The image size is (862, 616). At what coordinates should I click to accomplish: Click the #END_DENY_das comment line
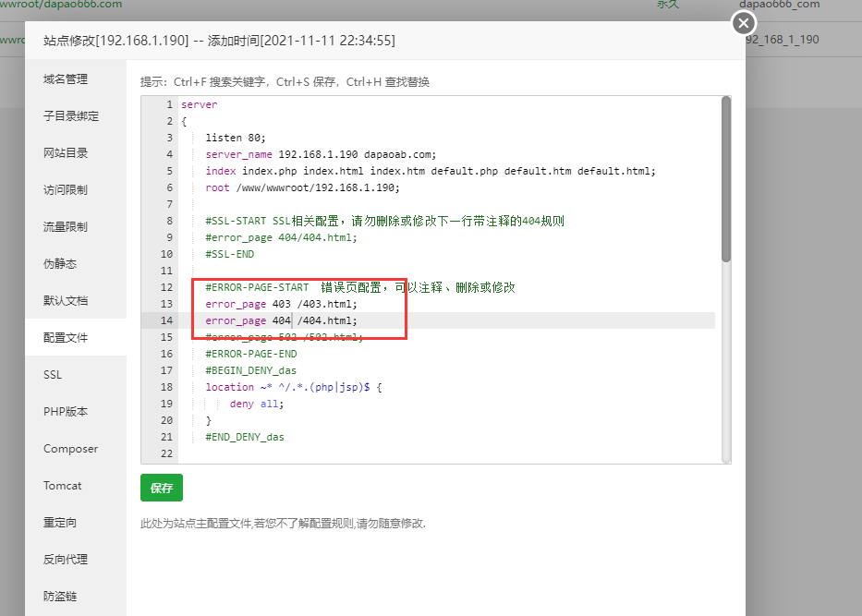[x=245, y=437]
